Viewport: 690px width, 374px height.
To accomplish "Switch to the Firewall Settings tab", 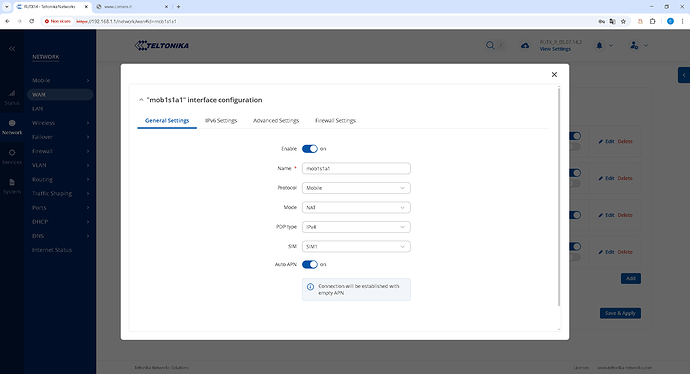I will [x=335, y=121].
